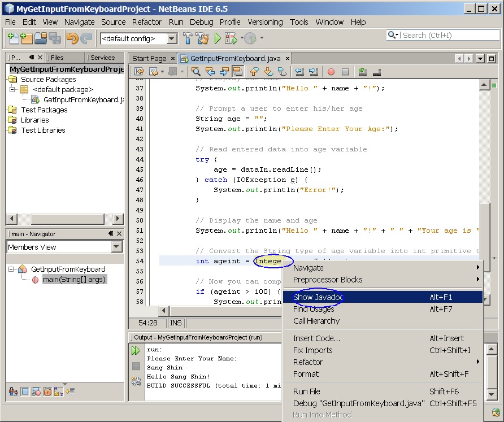The height and width of the screenshot is (422, 504).
Task: Click the Undo arrow icon
Action: pyautogui.click(x=72, y=38)
